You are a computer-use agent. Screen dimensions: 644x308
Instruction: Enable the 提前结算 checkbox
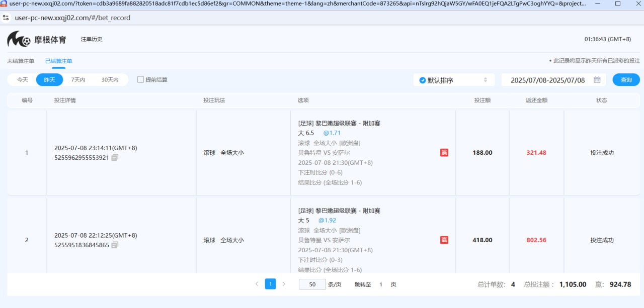[141, 80]
